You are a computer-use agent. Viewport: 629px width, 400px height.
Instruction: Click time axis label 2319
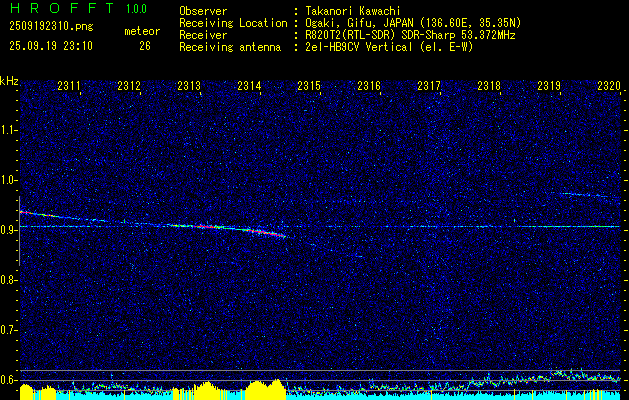coord(549,85)
